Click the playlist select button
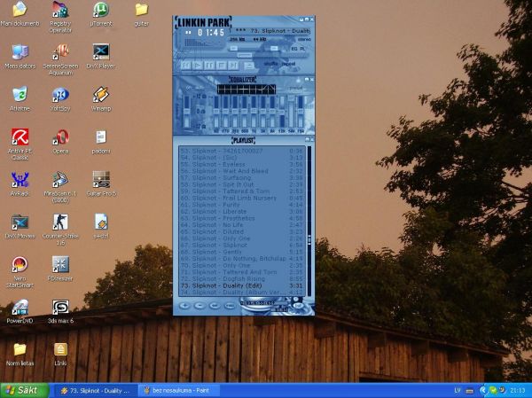 (x=215, y=306)
